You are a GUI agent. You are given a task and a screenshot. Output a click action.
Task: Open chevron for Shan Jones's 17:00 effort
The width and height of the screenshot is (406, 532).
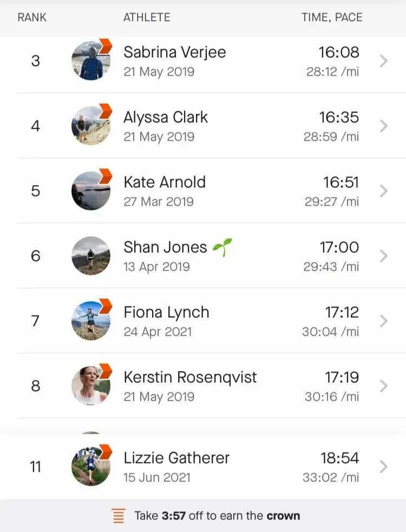click(384, 256)
